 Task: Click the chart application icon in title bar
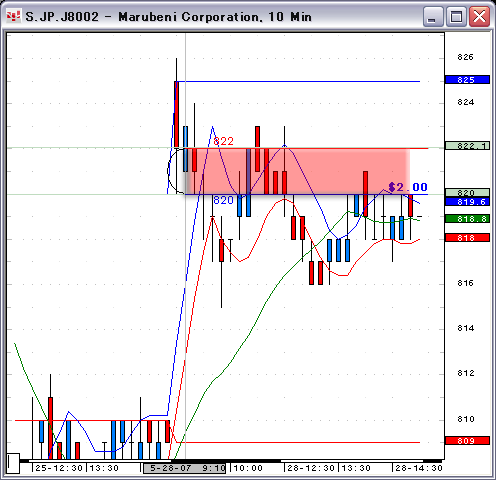pyautogui.click(x=14, y=16)
